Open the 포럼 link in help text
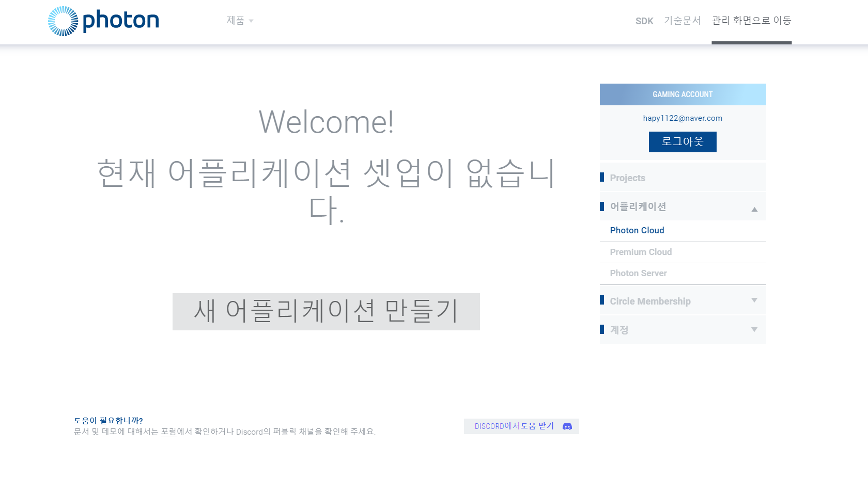This screenshot has height=479, width=868. coord(168,432)
